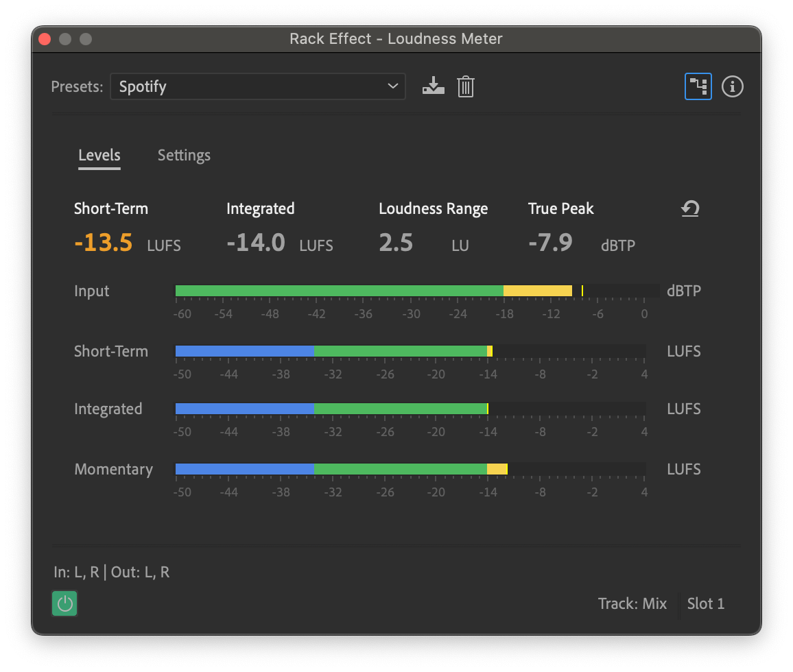Click the trash icon next to presets
The width and height of the screenshot is (793, 672).
click(x=466, y=86)
